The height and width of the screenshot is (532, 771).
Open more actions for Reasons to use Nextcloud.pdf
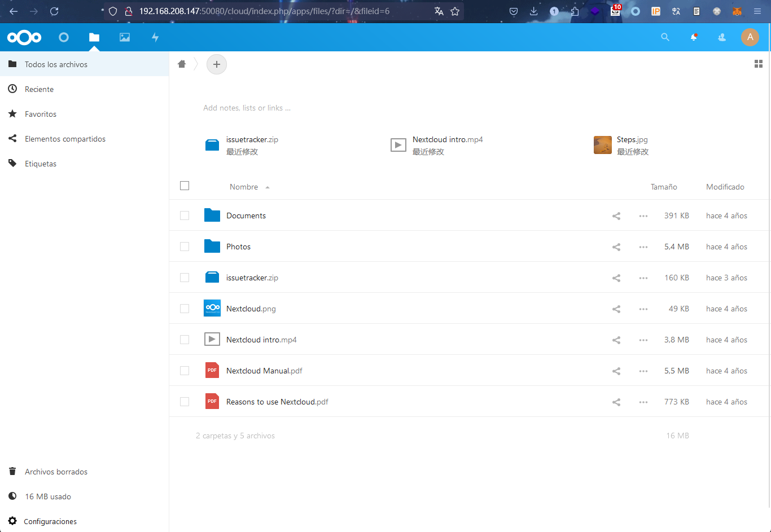tap(643, 402)
